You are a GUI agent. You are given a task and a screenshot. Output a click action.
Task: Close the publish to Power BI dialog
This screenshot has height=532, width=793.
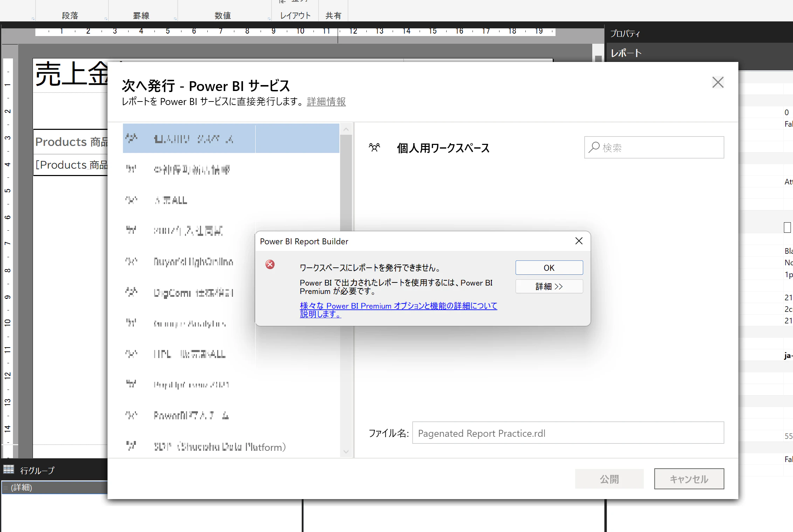(718, 83)
